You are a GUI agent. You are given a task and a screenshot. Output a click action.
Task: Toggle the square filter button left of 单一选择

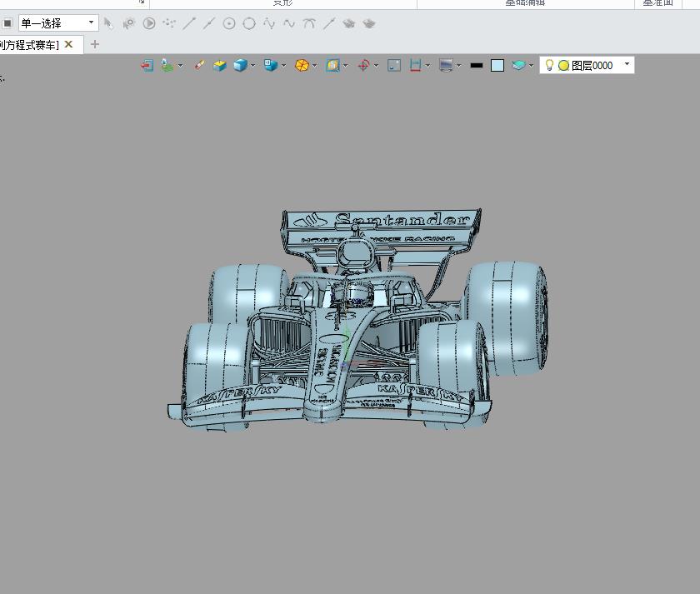tap(7, 23)
